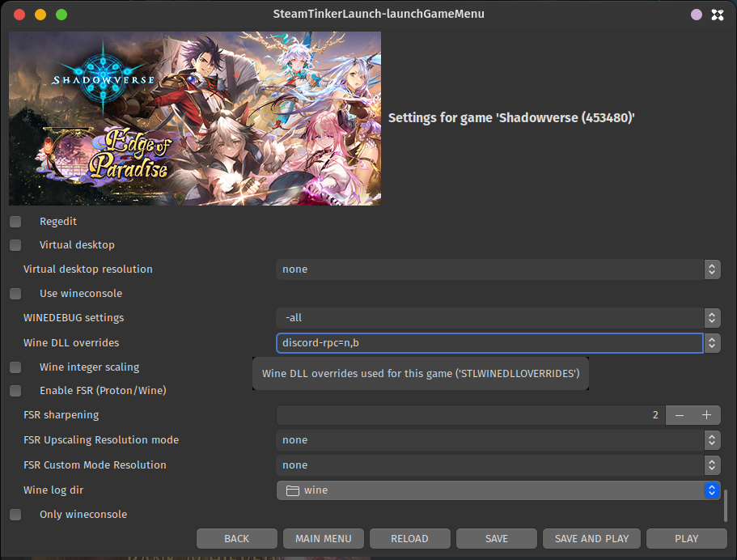The width and height of the screenshot is (737, 560).
Task: Click the 'FSR sharpening' label
Action: [61, 415]
